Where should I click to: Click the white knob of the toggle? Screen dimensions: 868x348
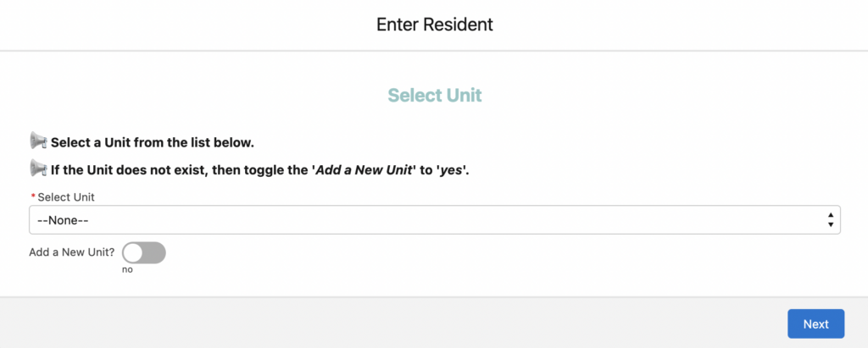click(x=133, y=253)
